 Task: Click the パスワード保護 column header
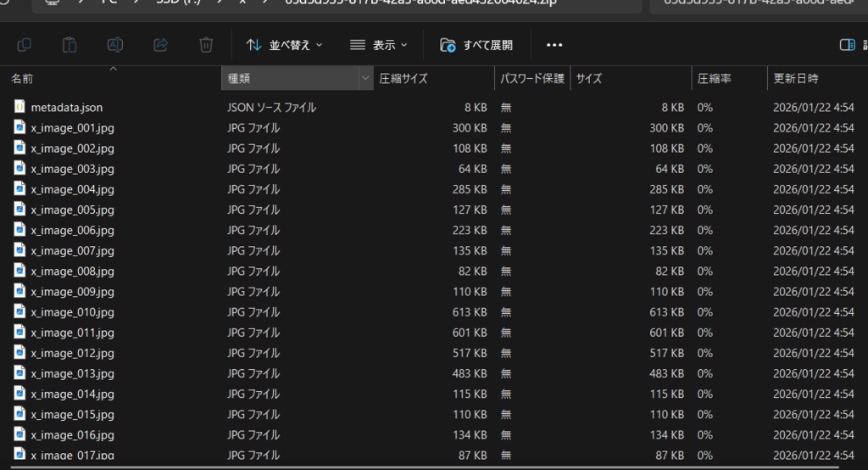532,79
